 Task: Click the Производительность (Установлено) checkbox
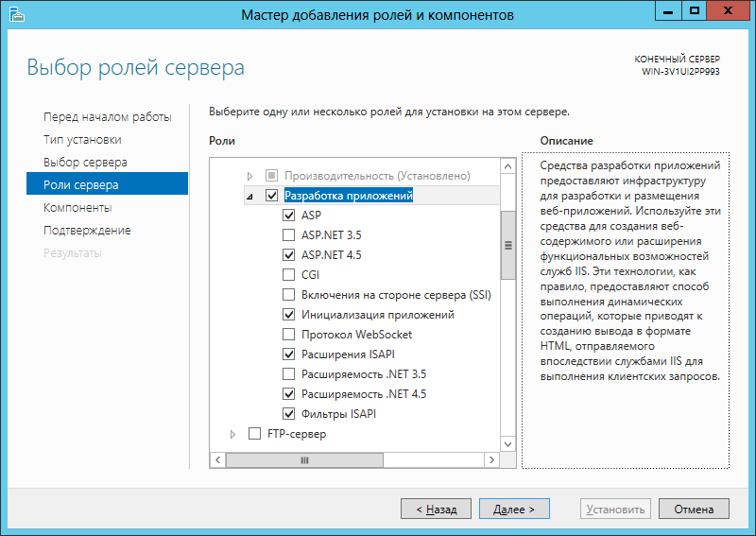272,176
